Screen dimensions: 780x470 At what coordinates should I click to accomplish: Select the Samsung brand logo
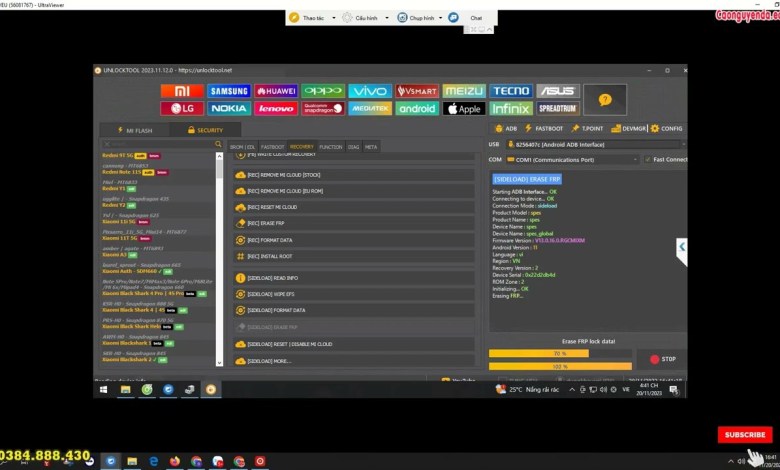coord(229,91)
